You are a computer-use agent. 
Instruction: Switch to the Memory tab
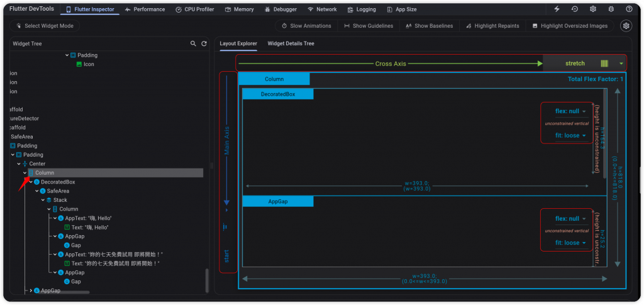[239, 9]
